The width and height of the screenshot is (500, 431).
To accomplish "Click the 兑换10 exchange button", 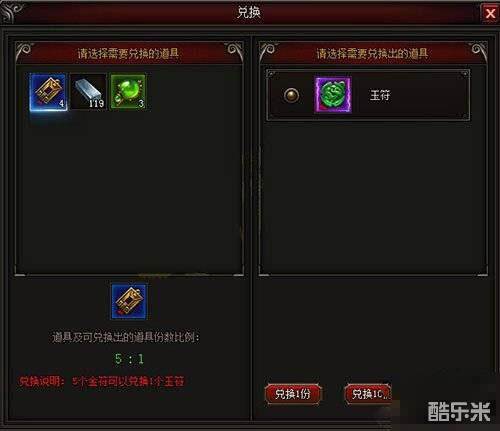I will pyautogui.click(x=368, y=394).
